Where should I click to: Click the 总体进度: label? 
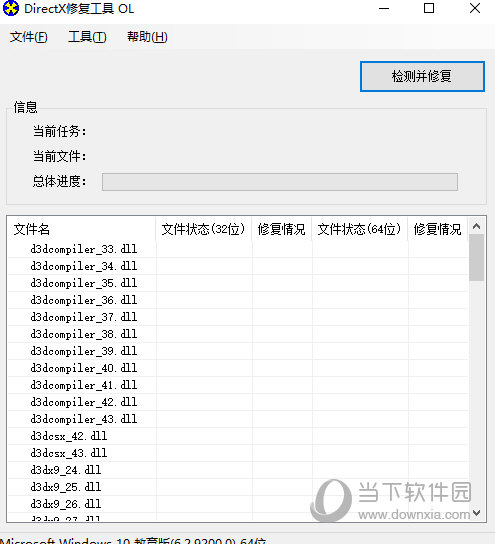click(60, 181)
